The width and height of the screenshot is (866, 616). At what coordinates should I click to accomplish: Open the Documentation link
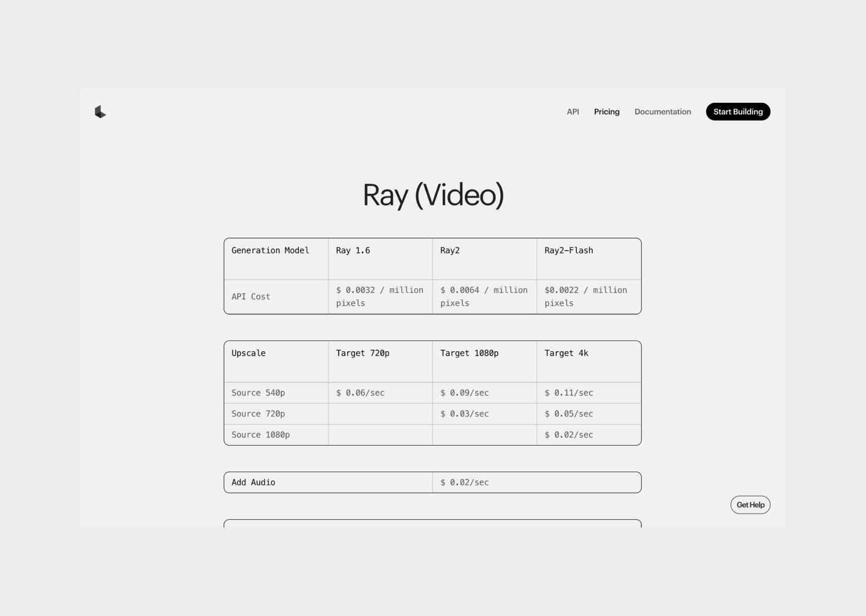tap(662, 112)
